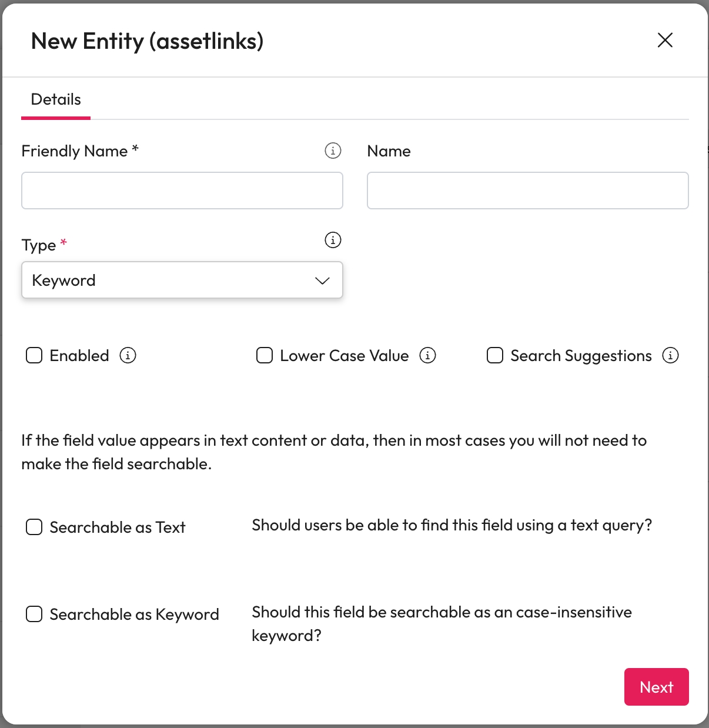Click info icon next to Lower Case Value
Screen dimensions: 709x728
[427, 355]
